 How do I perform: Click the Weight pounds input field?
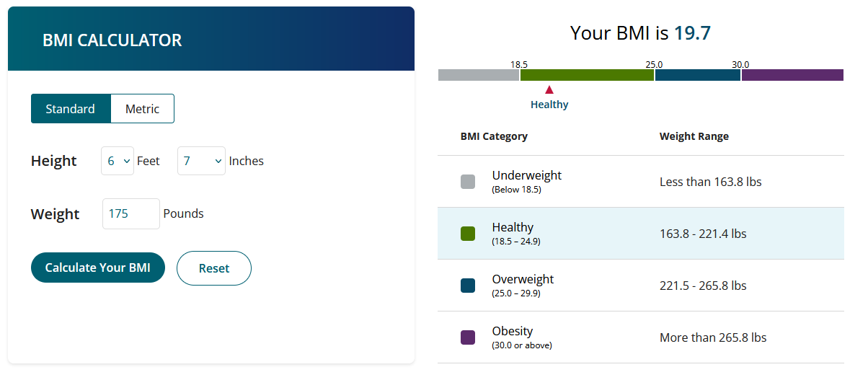[131, 213]
